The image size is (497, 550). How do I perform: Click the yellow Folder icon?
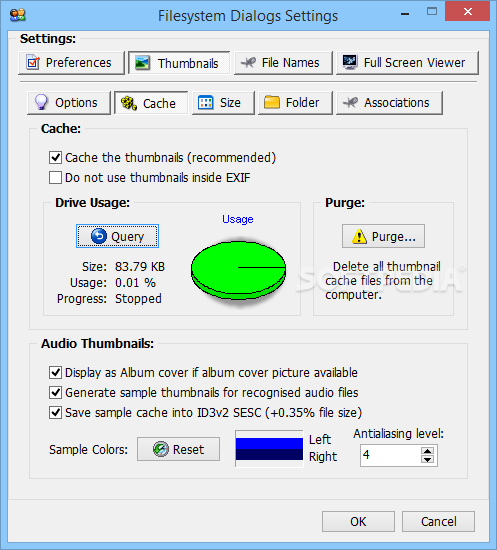tap(272, 102)
